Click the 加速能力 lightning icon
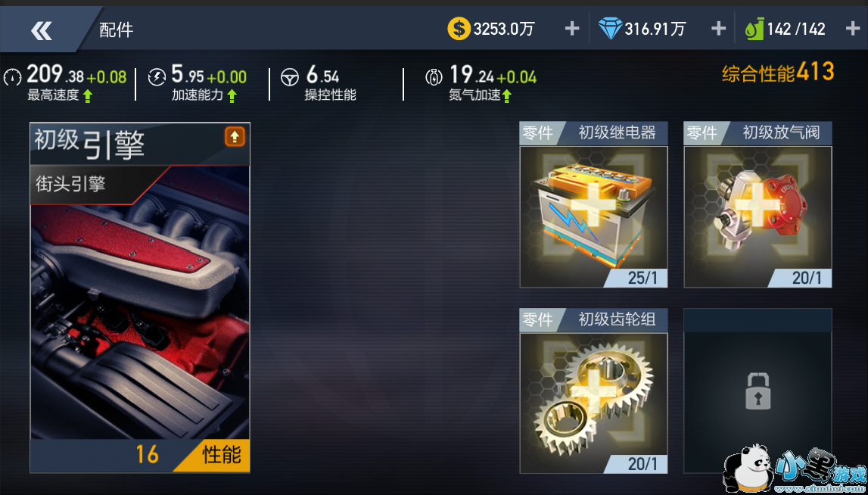The width and height of the screenshot is (868, 495). 157,77
